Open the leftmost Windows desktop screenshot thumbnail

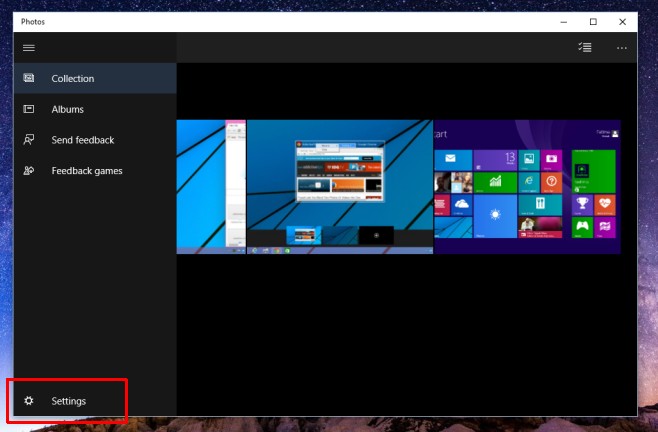211,187
